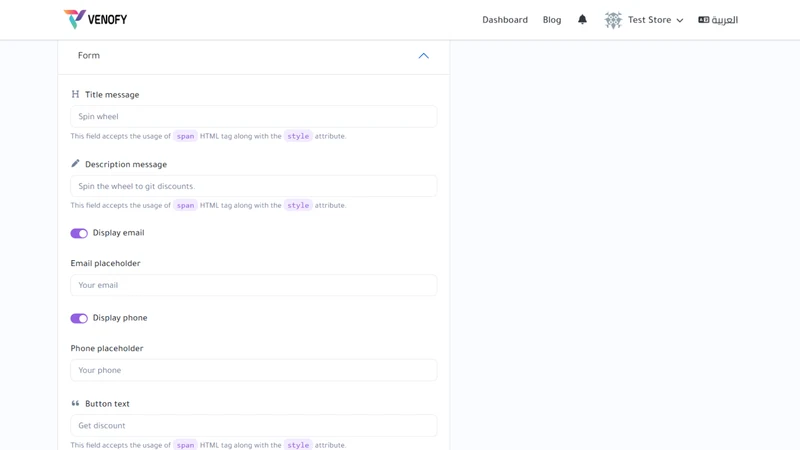Viewport: 800px width, 450px height.
Task: Toggle the Display phone switch
Action: 79,318
